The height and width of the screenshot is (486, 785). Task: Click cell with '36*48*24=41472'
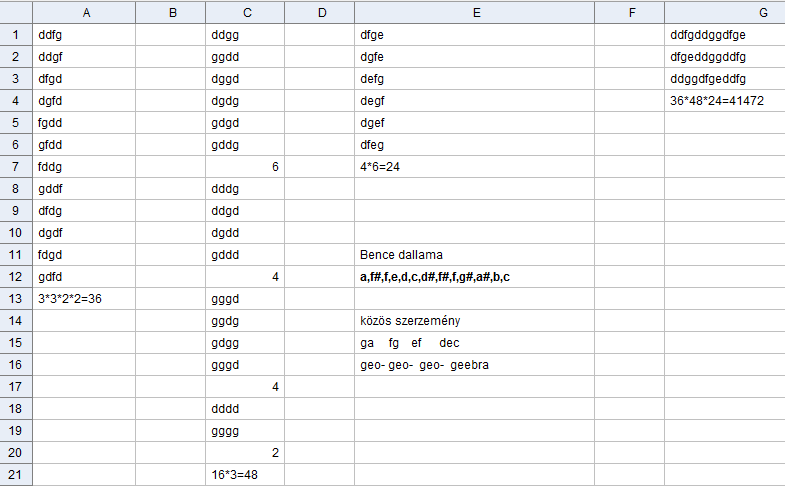tap(724, 100)
